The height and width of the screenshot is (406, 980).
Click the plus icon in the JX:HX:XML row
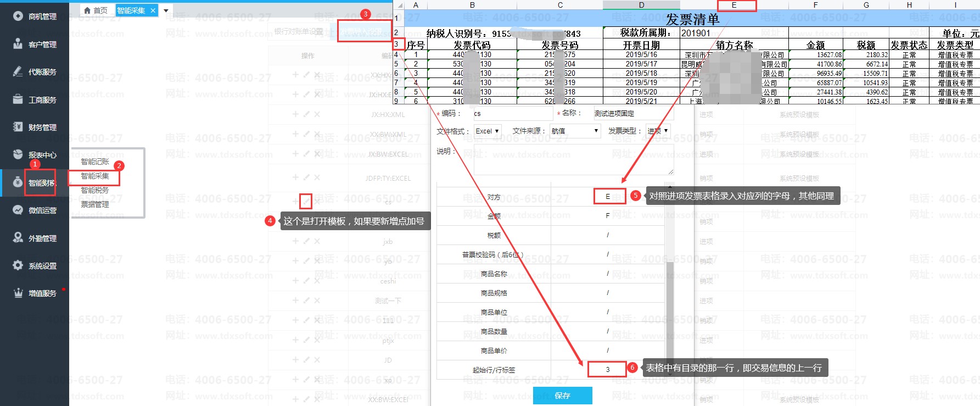295,114
